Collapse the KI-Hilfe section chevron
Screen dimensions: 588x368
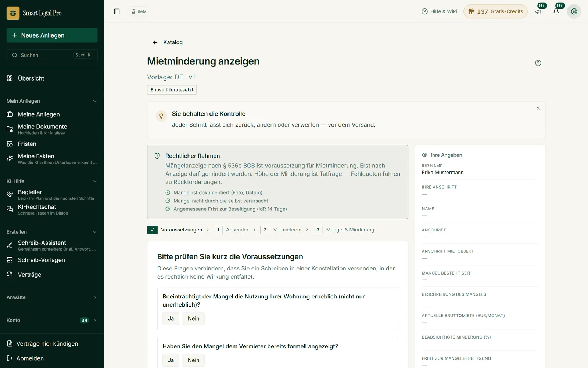[94, 181]
